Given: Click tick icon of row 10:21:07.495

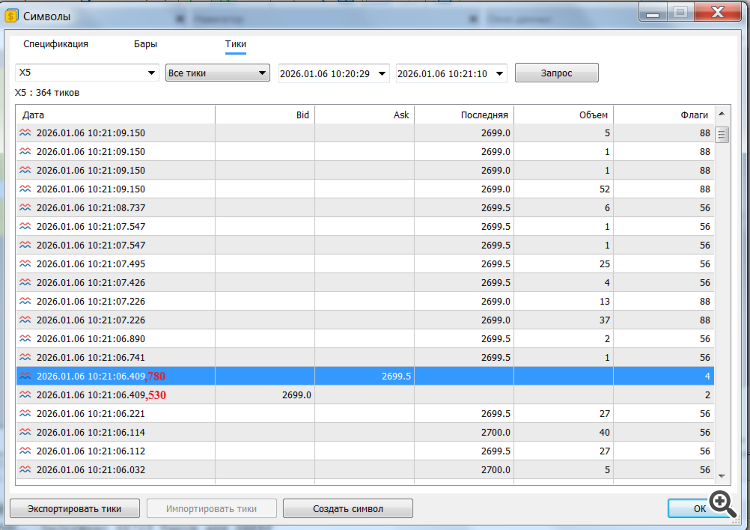Looking at the screenshot, I should point(25,264).
